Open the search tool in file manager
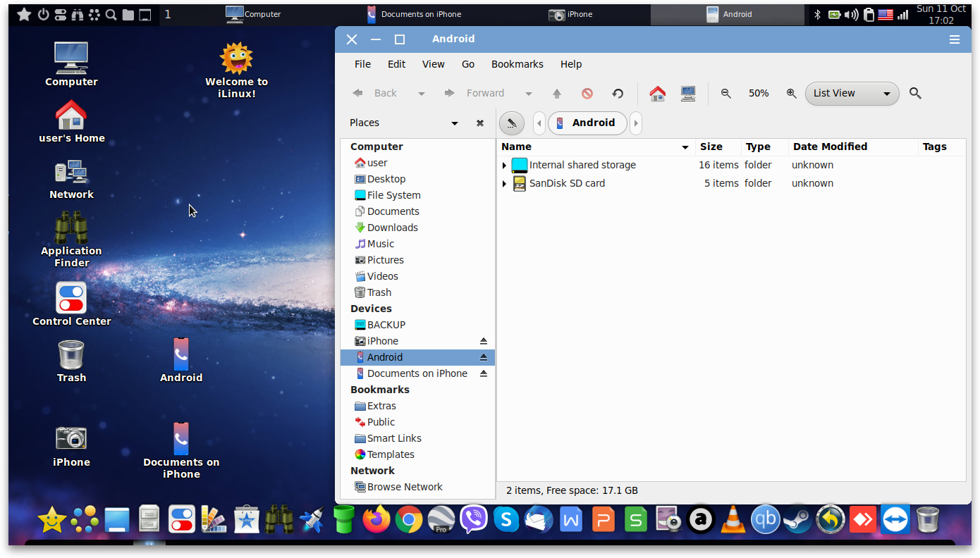 915,93
